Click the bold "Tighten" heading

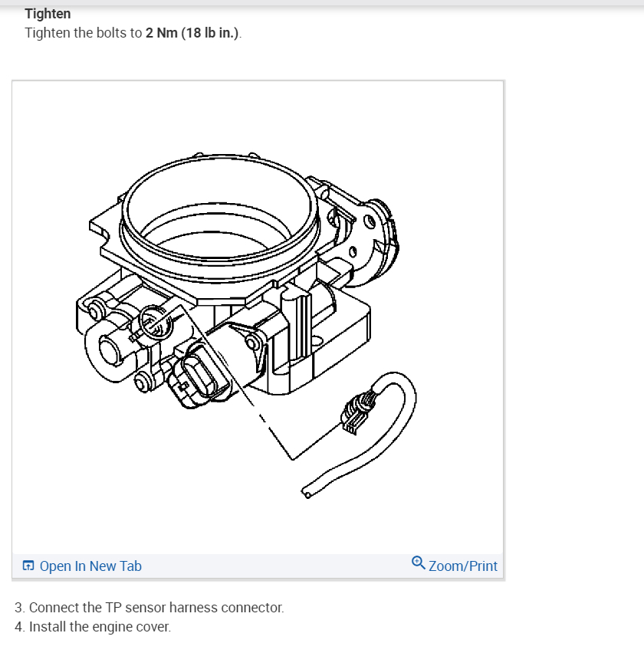coord(48,14)
